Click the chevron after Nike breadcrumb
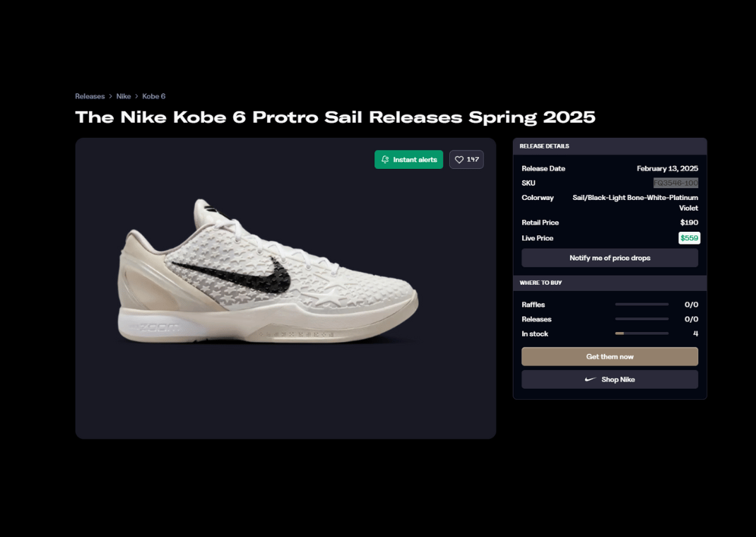This screenshot has height=537, width=756. (x=136, y=96)
